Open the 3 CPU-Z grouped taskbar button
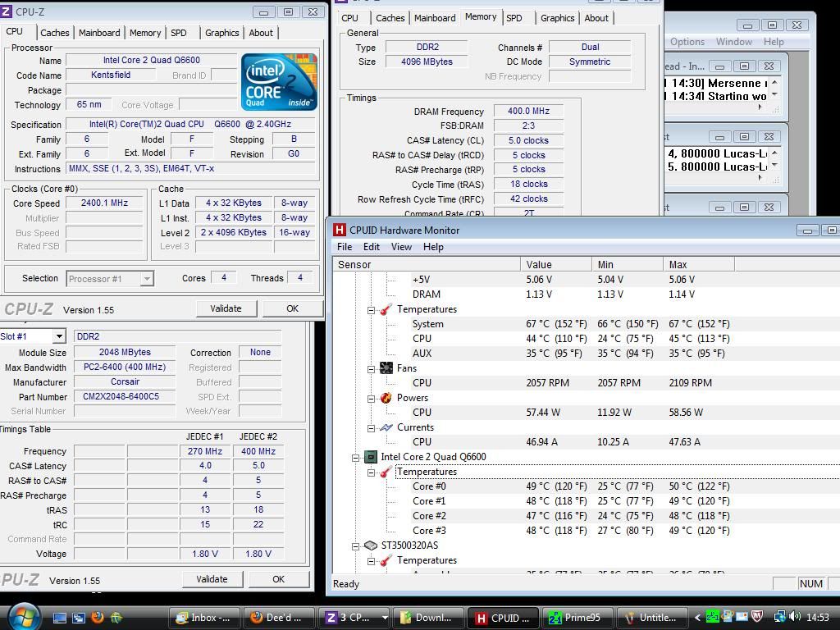The height and width of the screenshot is (630, 840). pyautogui.click(x=354, y=618)
